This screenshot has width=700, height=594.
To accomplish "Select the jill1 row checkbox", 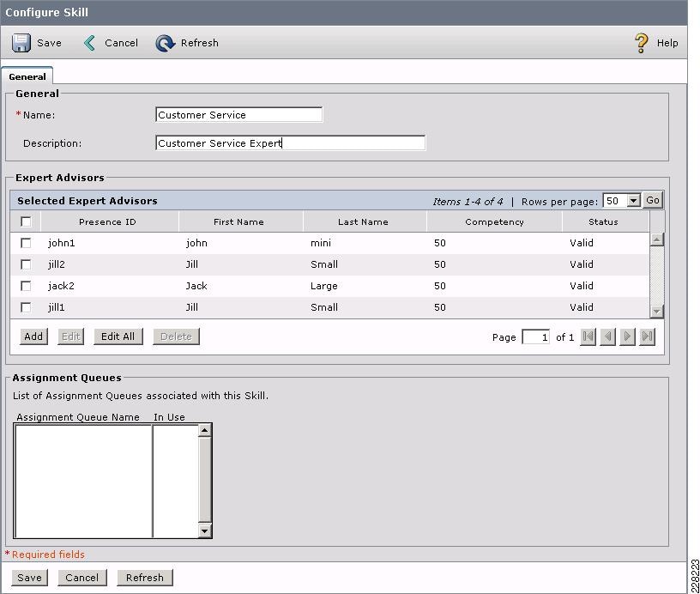I will [x=26, y=307].
